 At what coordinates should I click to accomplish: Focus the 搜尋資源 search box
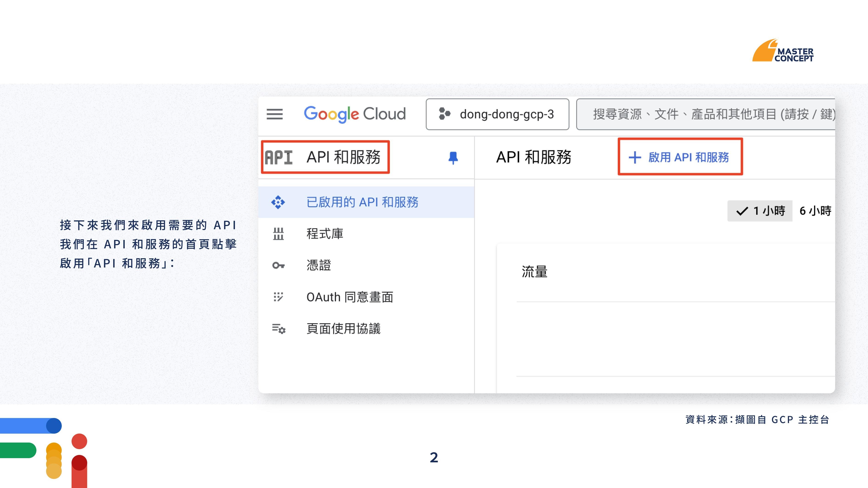[706, 114]
